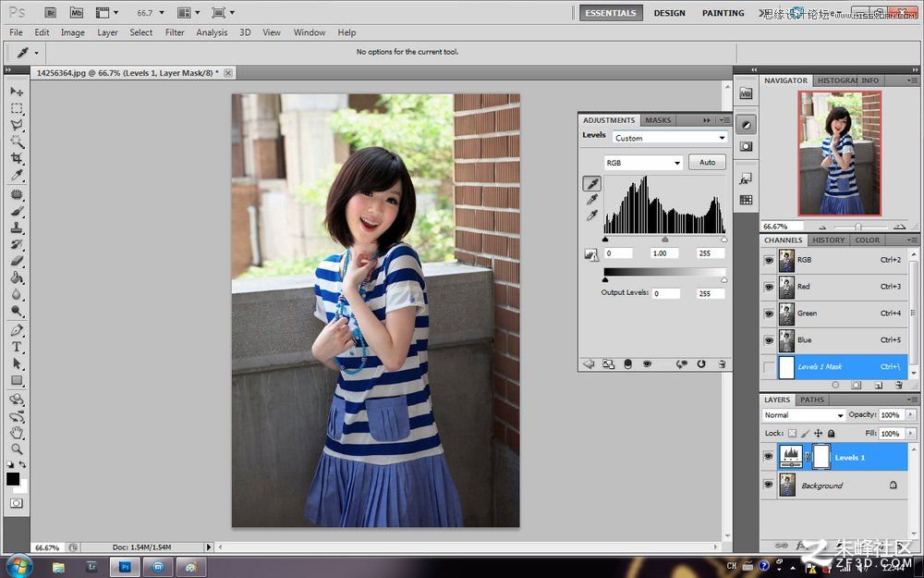Switch to the Design workspace

(x=669, y=13)
